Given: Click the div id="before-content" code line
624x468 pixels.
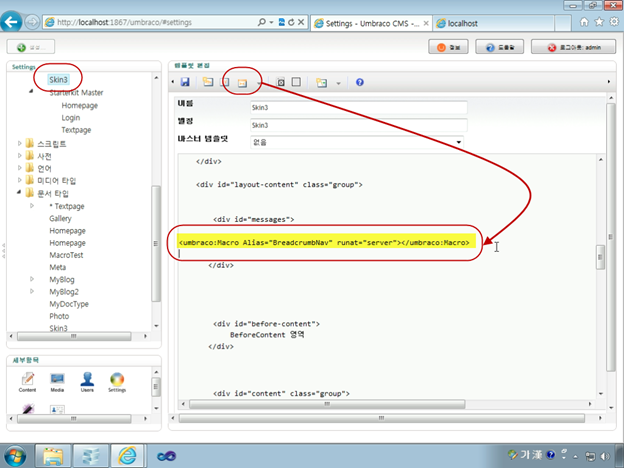Looking at the screenshot, I should [266, 324].
